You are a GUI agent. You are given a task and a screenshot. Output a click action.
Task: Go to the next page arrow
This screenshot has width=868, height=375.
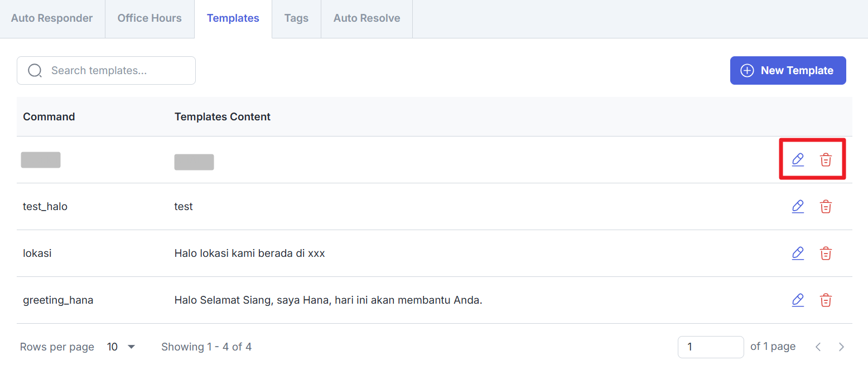click(841, 347)
